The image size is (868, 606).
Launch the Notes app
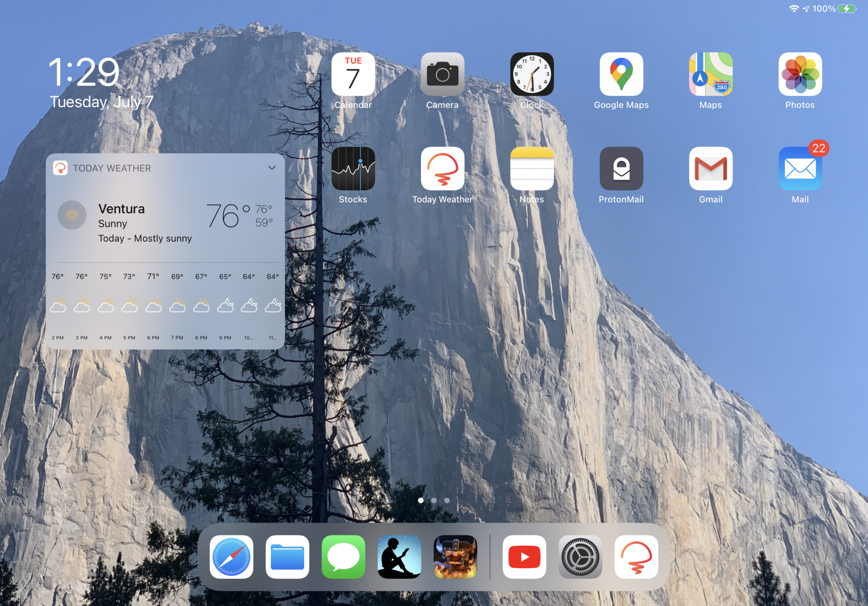(x=532, y=169)
